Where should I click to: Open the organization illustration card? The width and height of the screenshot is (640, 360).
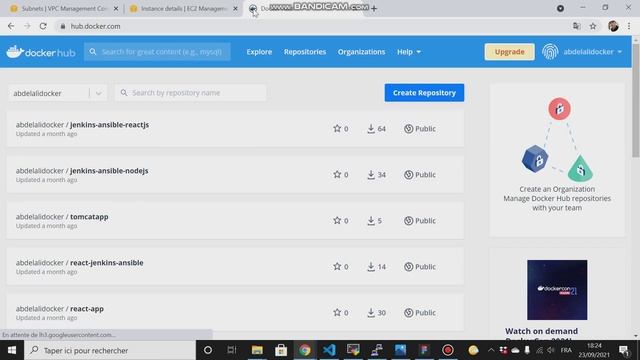(x=557, y=160)
